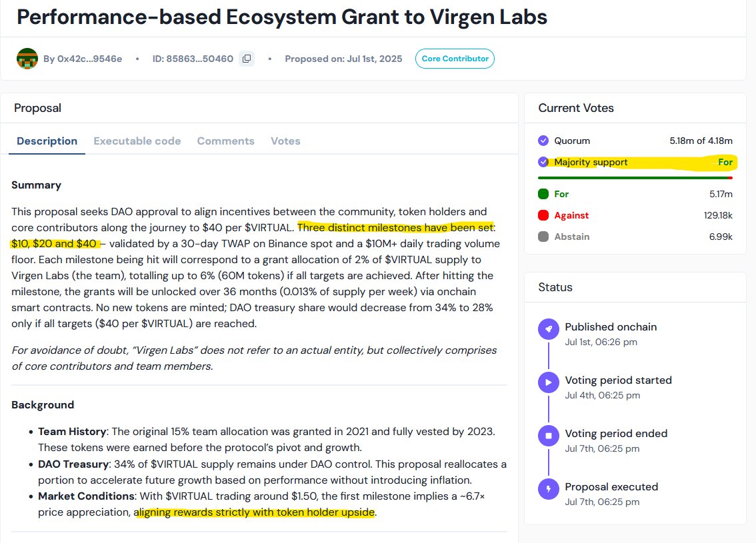Click the Status panel heading
Screen dimensions: 756x543
[555, 287]
